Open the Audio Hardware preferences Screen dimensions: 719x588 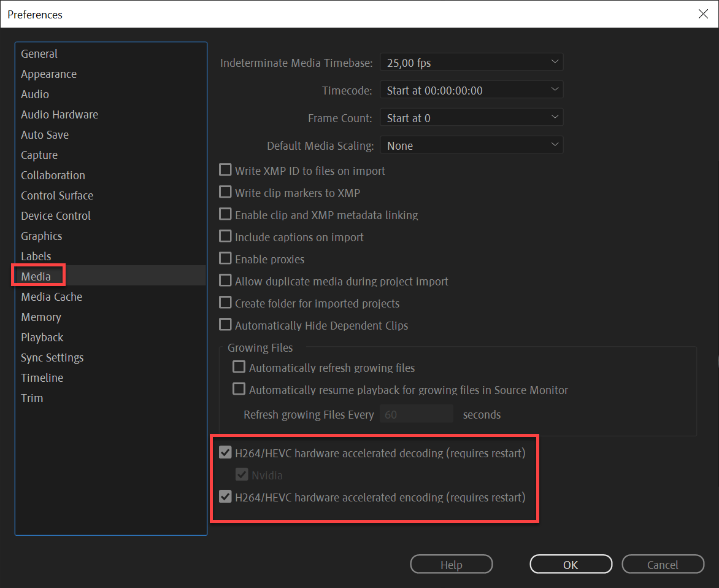click(60, 114)
